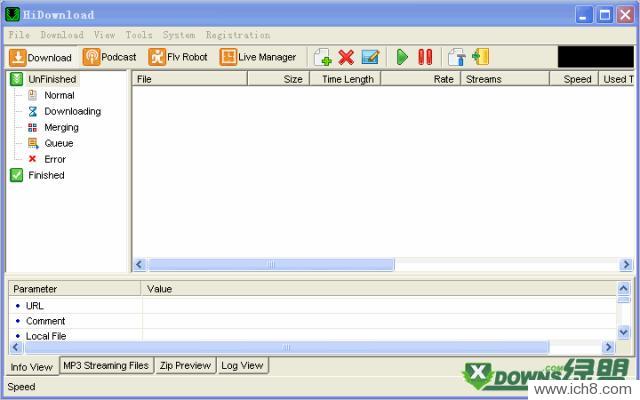Sort by the Size column header
This screenshot has width=640, height=400.
[279, 79]
